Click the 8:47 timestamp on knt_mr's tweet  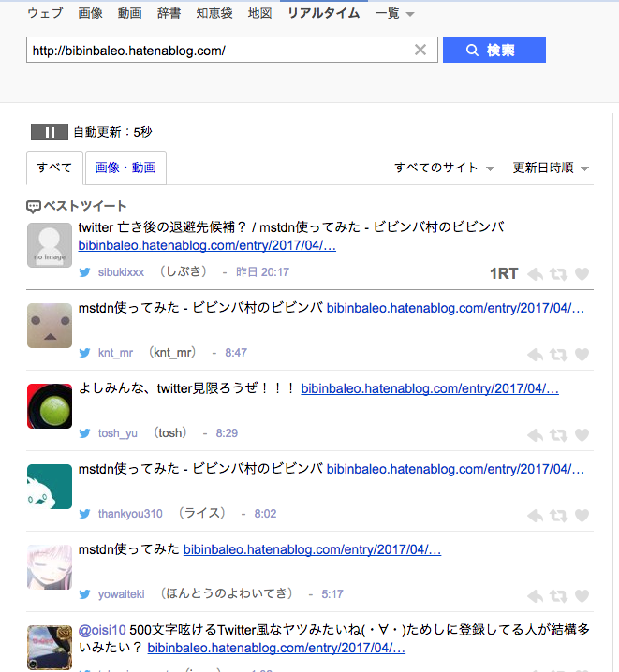[236, 353]
